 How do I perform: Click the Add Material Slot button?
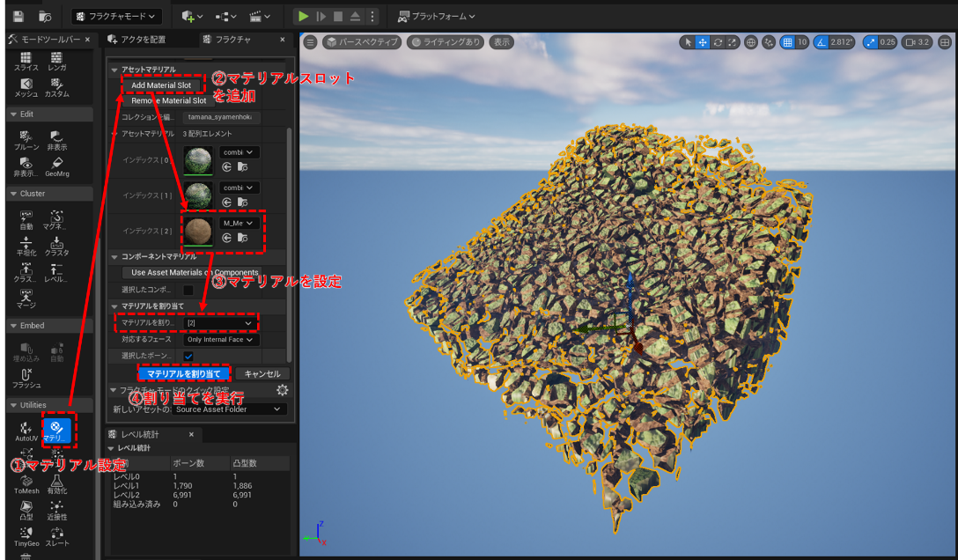click(x=162, y=85)
